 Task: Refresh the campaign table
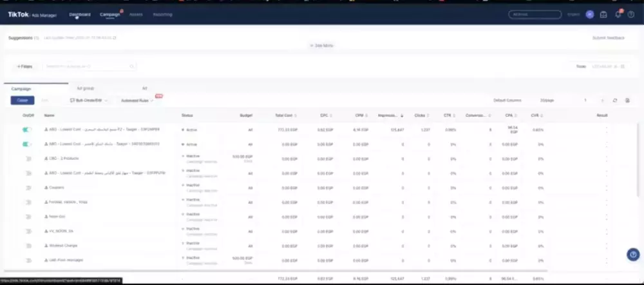[x=615, y=101]
